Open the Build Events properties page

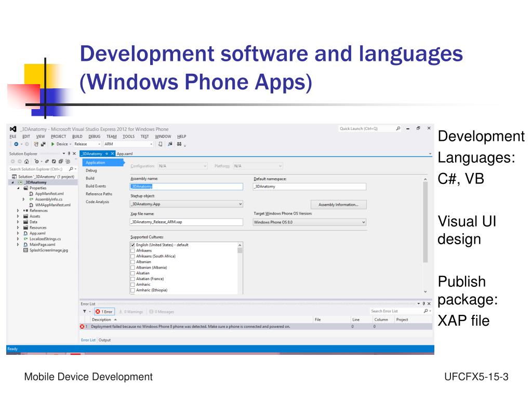click(x=96, y=187)
